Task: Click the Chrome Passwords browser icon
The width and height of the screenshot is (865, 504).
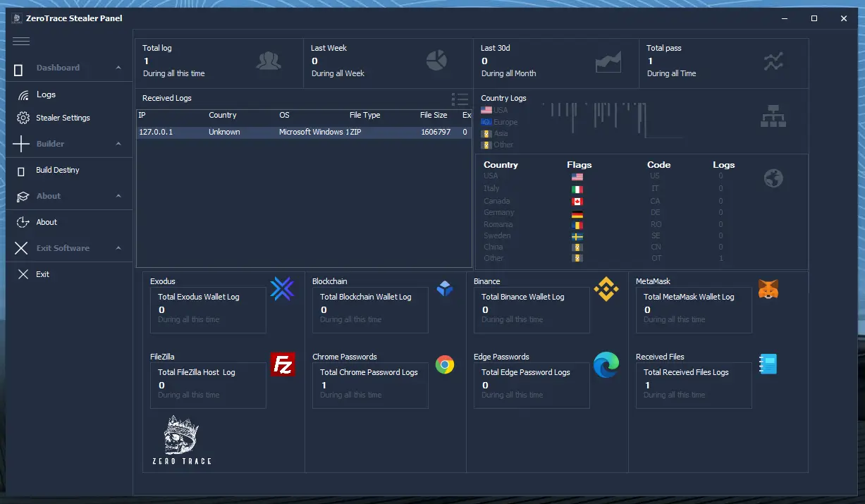Action: click(444, 364)
